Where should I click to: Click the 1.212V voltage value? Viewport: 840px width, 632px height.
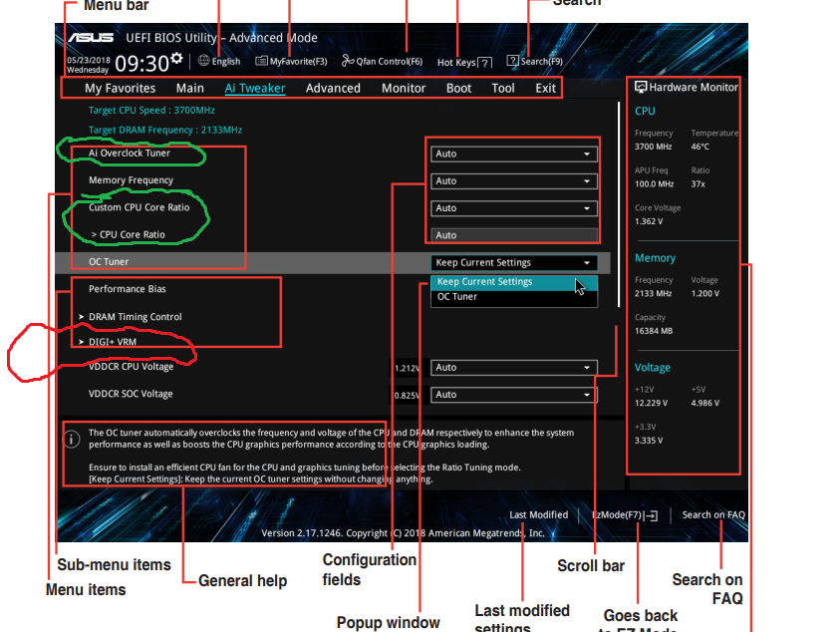(407, 368)
